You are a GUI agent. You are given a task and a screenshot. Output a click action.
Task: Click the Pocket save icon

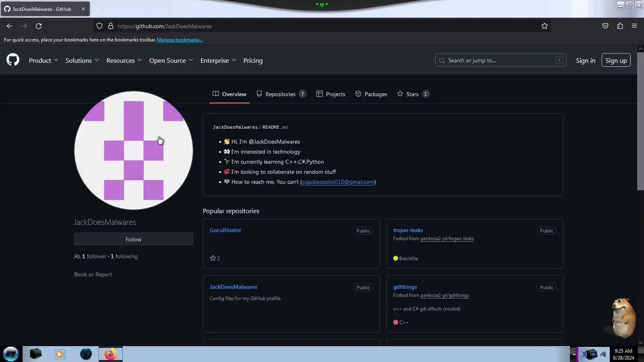click(x=605, y=26)
